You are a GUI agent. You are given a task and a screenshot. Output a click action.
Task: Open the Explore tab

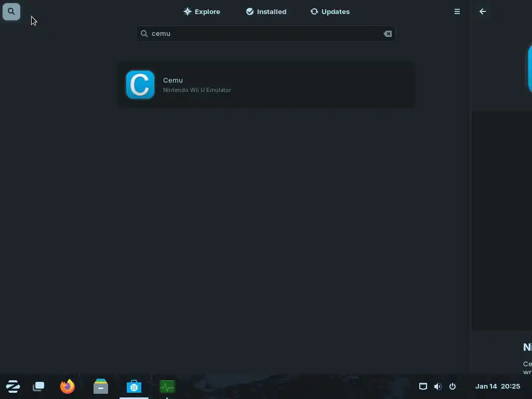pos(202,11)
